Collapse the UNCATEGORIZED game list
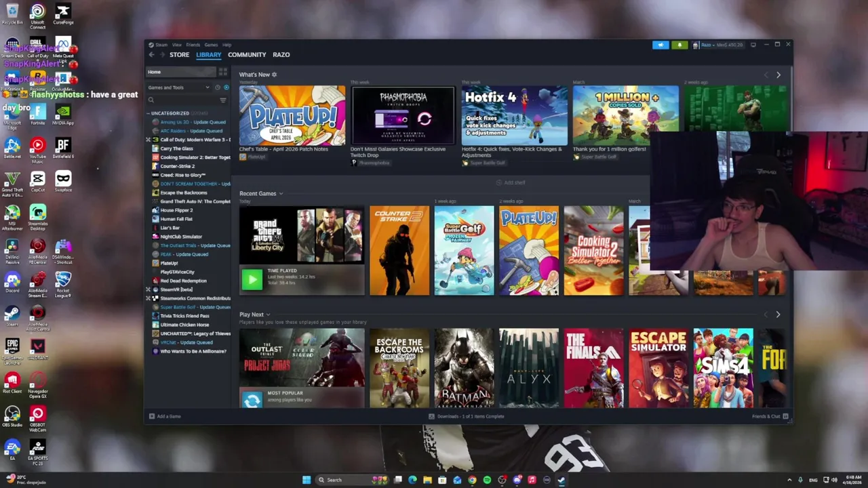The width and height of the screenshot is (868, 488). [x=148, y=113]
